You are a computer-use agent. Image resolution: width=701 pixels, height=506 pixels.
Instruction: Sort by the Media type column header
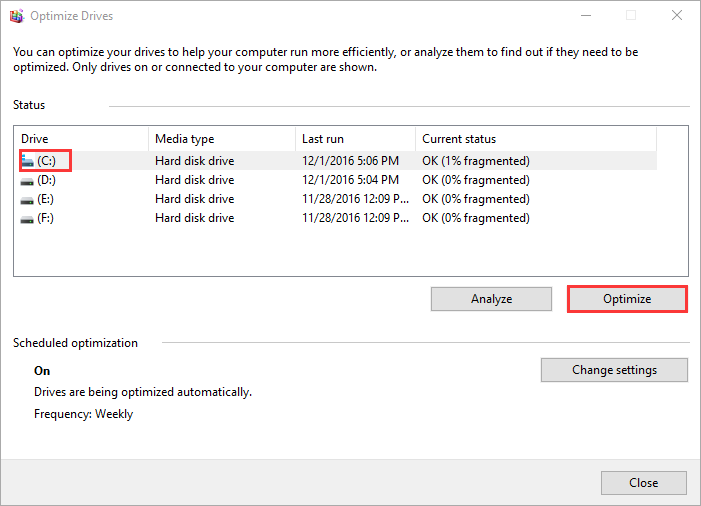(222, 139)
